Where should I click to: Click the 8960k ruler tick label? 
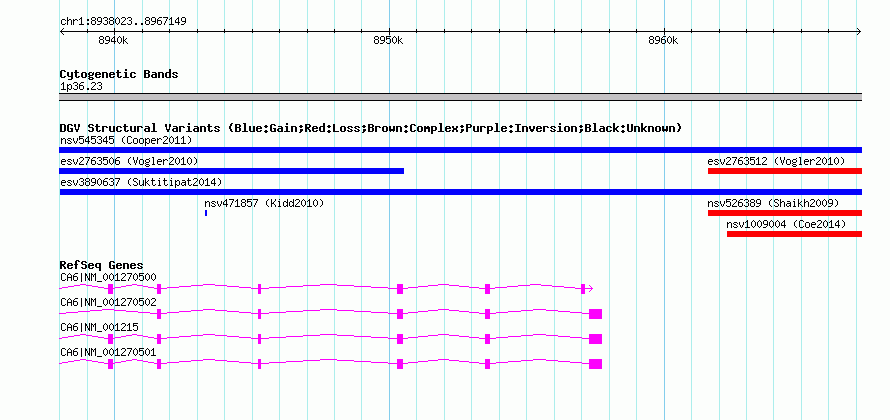point(663,40)
